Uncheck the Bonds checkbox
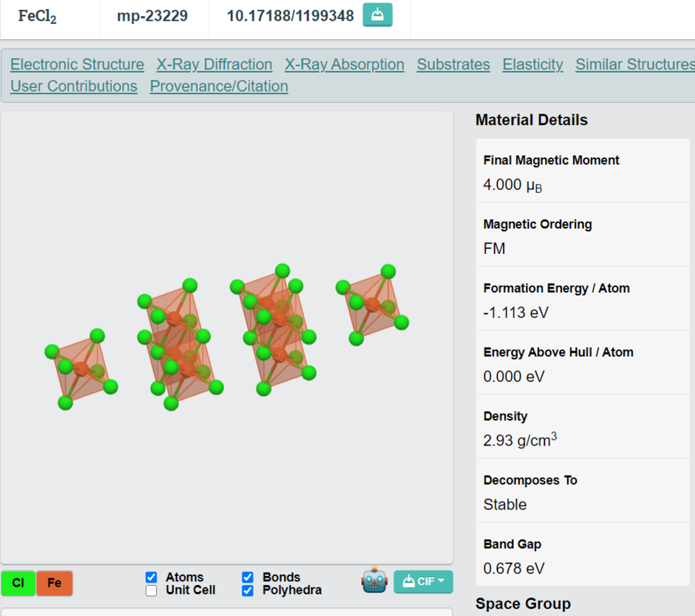695x616 pixels. point(248,577)
